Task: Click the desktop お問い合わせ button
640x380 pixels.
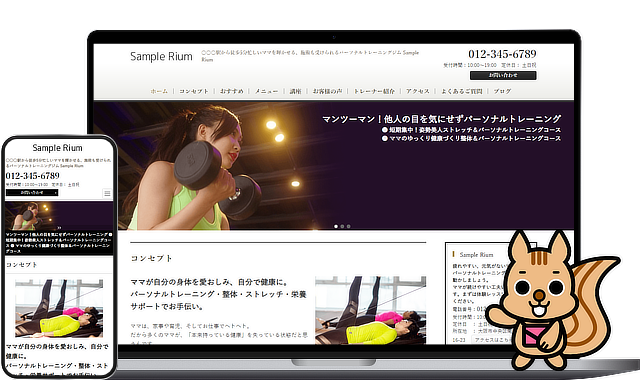Action: point(503,75)
